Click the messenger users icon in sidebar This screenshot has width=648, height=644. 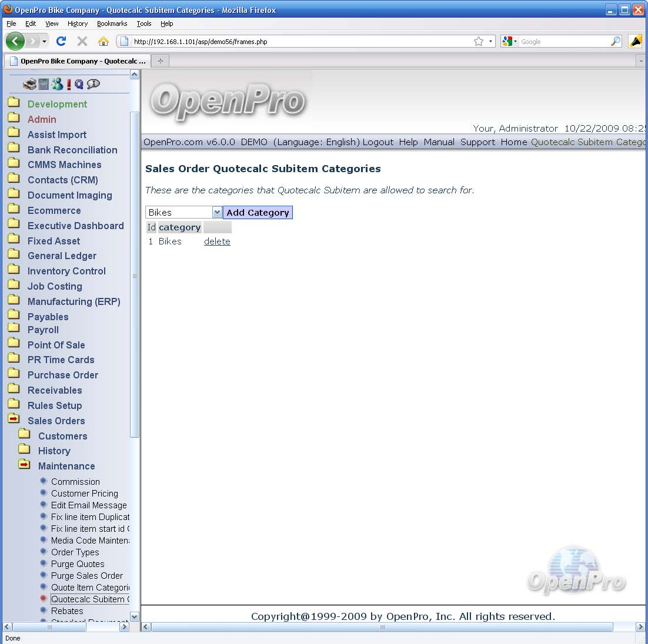point(57,85)
